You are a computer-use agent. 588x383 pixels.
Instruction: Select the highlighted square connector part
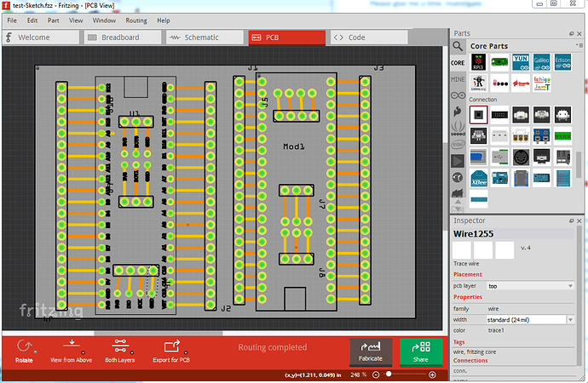pos(478,115)
